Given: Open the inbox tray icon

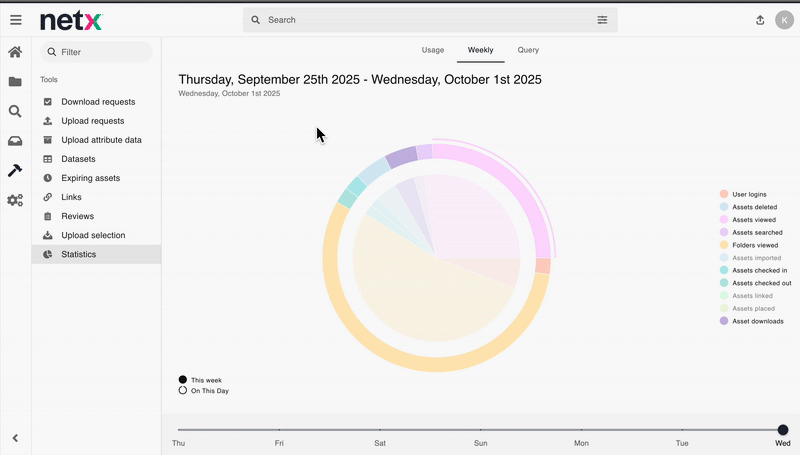Looking at the screenshot, I should pos(15,141).
